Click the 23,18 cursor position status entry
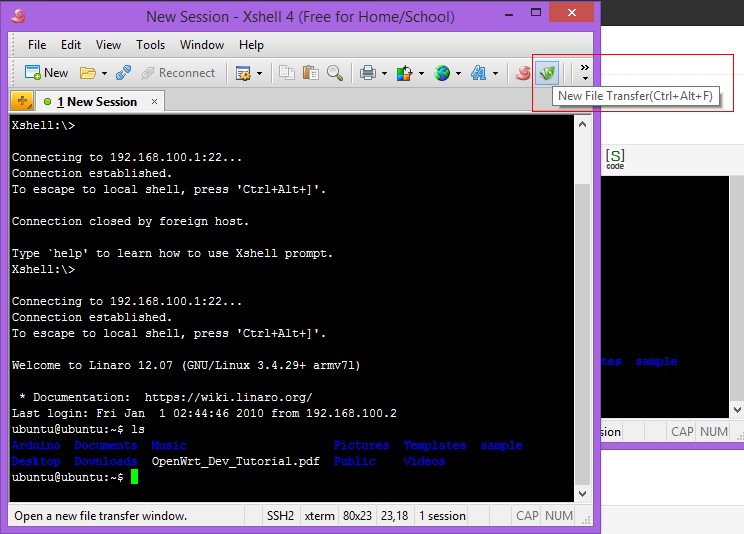Viewport: 744px width, 534px height. point(395,516)
